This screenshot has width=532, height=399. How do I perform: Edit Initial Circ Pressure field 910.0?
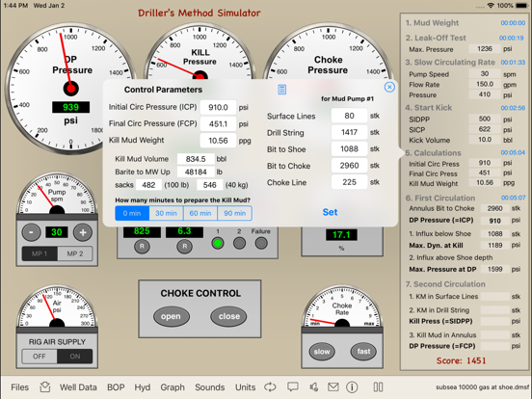pos(218,107)
